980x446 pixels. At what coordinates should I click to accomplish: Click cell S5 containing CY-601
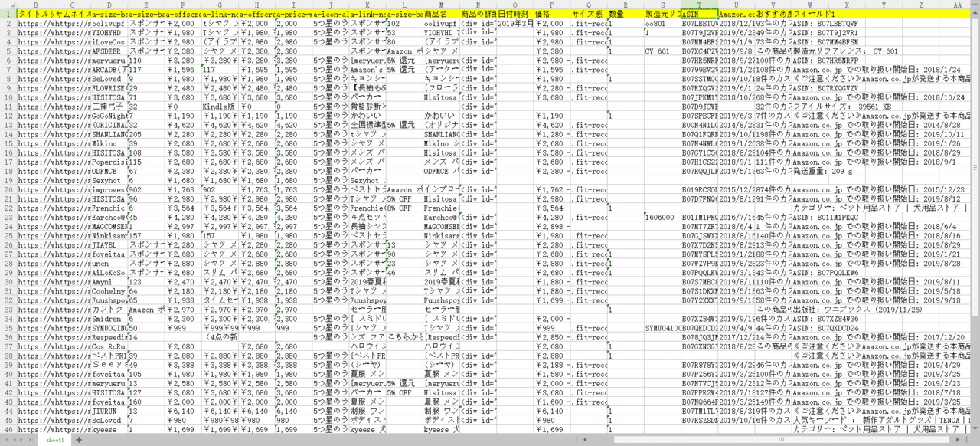(663, 51)
